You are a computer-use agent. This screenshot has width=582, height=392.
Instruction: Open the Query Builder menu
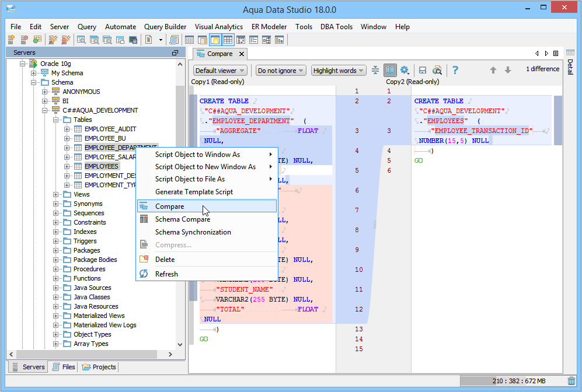165,27
